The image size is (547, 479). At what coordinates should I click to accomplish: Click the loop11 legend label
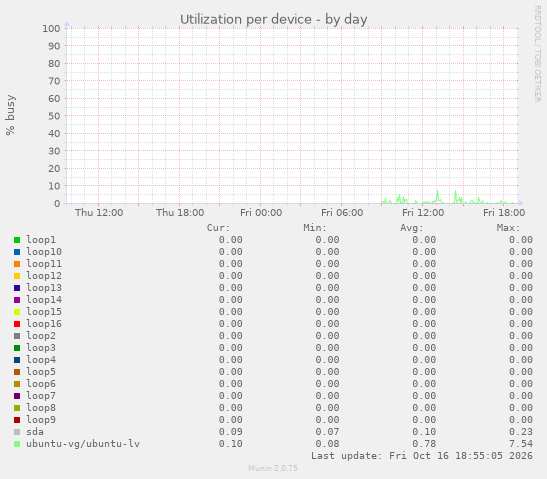point(44,264)
